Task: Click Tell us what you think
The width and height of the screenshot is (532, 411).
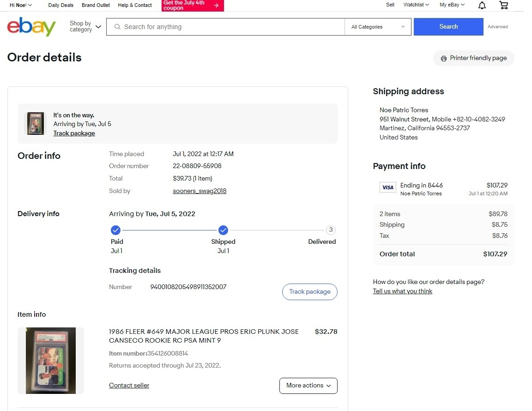Action: point(402,291)
